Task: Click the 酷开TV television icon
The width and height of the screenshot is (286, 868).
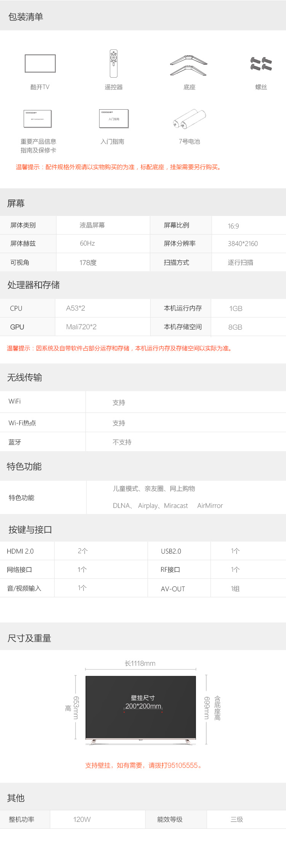Action: [x=40, y=63]
